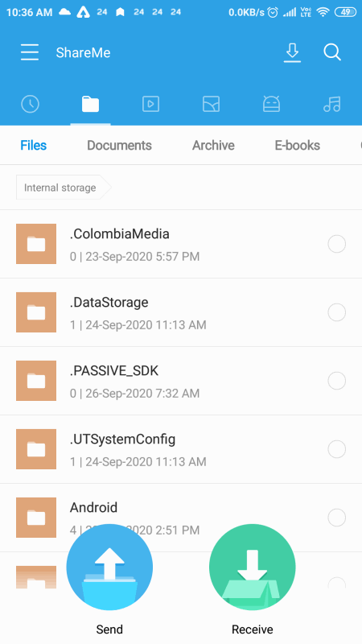The width and height of the screenshot is (362, 644).
Task: Tap the green Receive button
Action: (253, 568)
